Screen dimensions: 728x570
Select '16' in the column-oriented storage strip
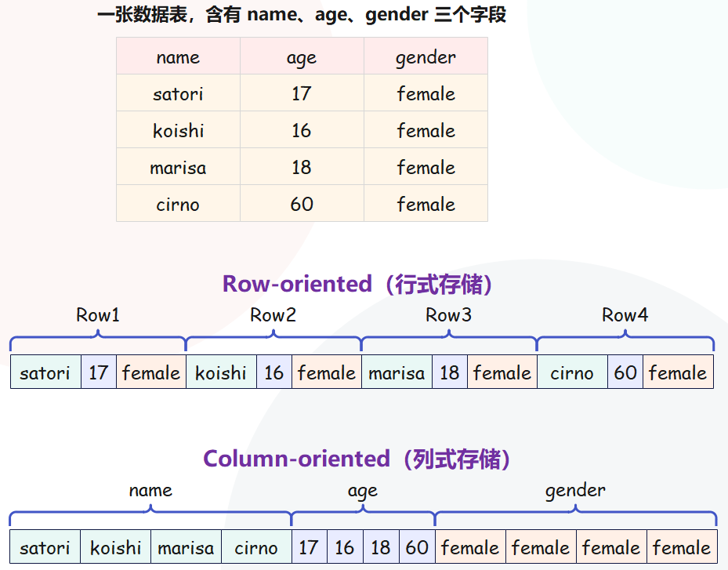pyautogui.click(x=345, y=547)
